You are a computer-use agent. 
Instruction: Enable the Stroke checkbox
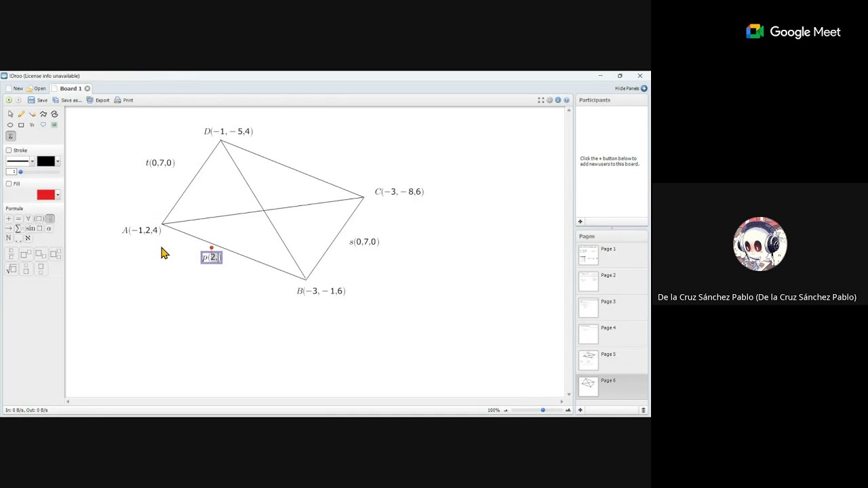pyautogui.click(x=9, y=150)
